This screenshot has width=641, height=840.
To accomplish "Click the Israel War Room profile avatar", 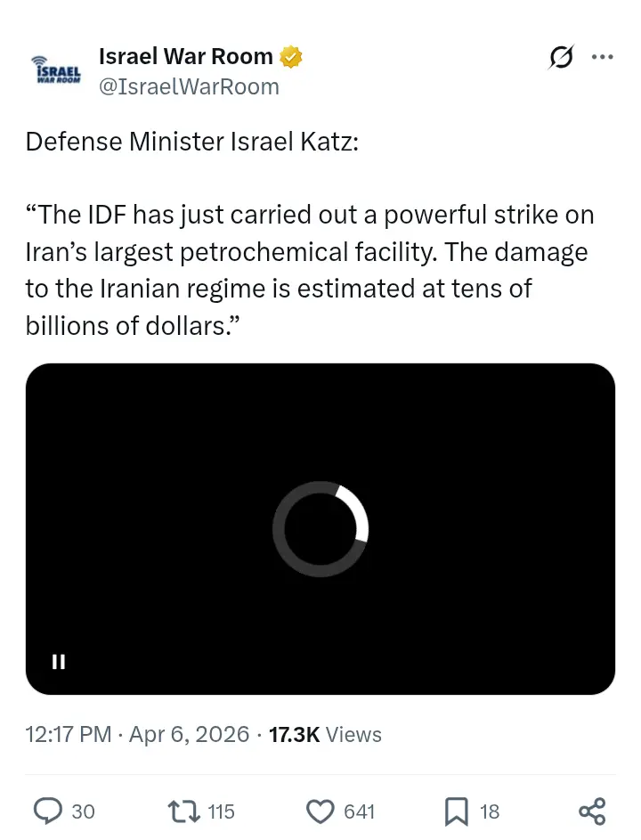I will (56, 69).
